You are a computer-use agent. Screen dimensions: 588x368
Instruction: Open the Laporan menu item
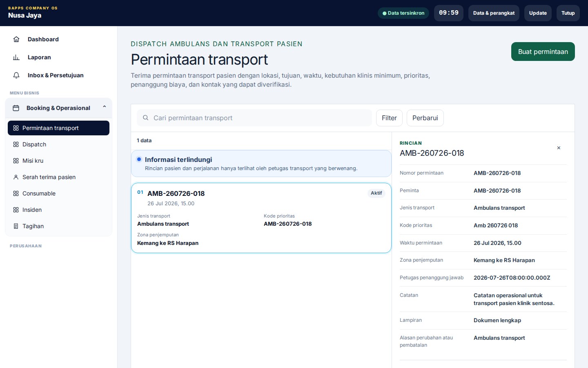pos(59,57)
